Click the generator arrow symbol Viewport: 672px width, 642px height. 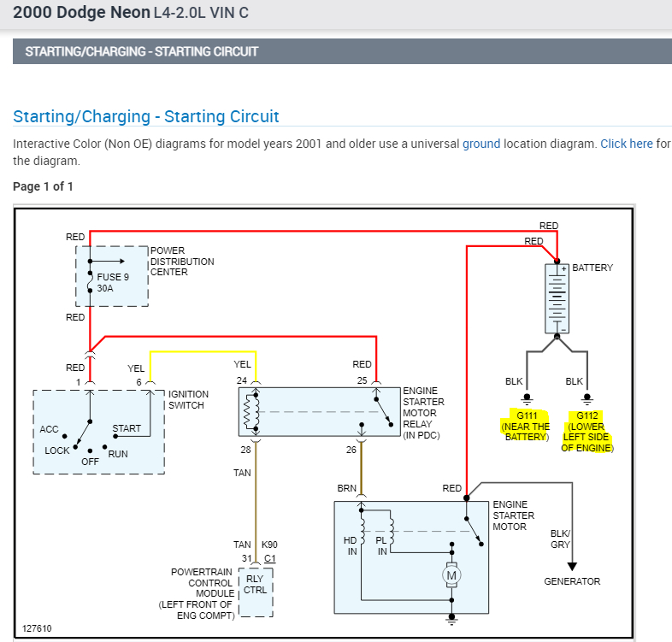pyautogui.click(x=572, y=567)
